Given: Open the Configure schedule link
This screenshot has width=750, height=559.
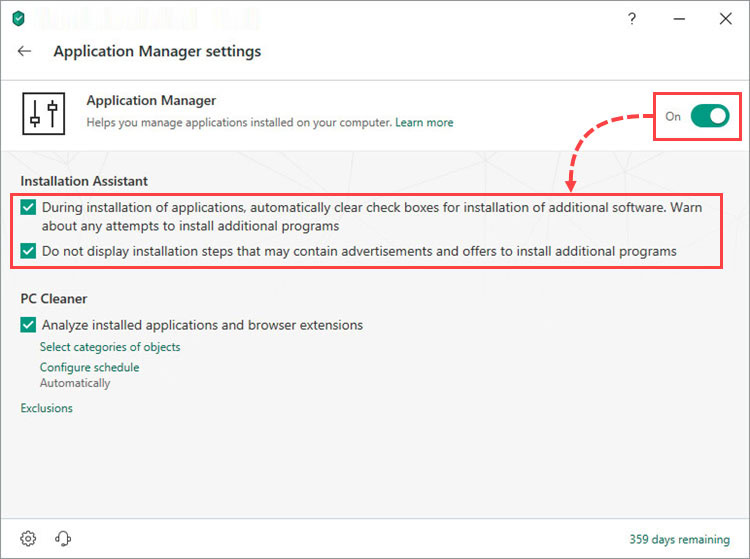Looking at the screenshot, I should point(89,367).
